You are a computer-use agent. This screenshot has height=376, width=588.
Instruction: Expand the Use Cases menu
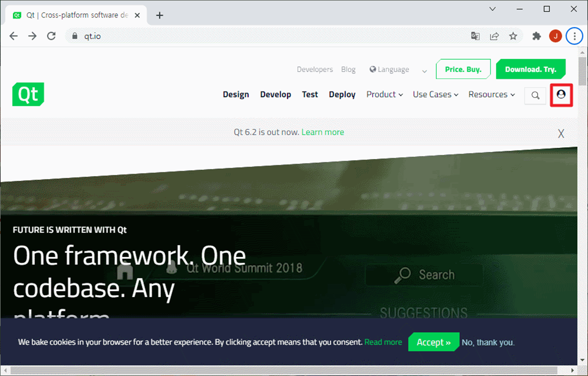coord(436,94)
